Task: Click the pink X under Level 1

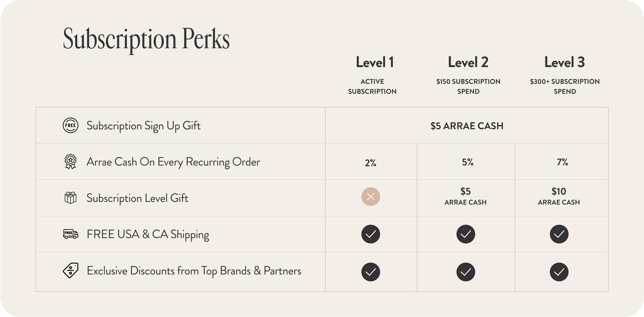Action: pyautogui.click(x=371, y=197)
